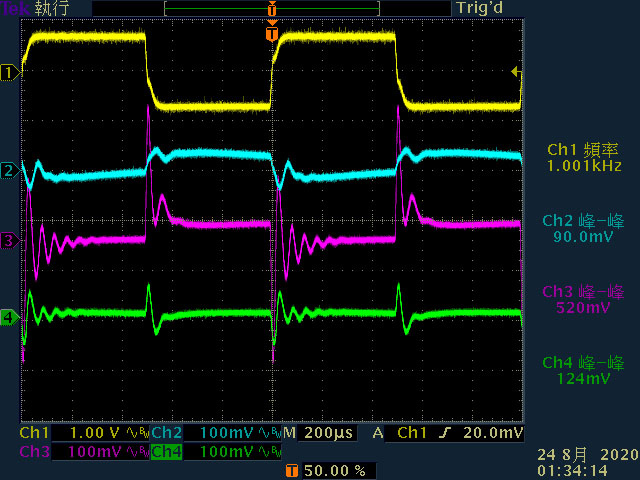Click the Ch2 coupling bandwidth symbol

pos(270,433)
